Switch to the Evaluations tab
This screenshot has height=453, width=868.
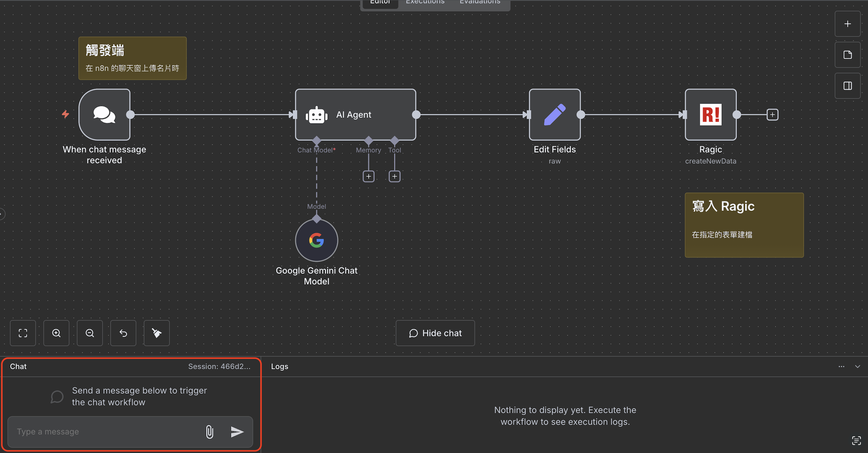coord(480,3)
